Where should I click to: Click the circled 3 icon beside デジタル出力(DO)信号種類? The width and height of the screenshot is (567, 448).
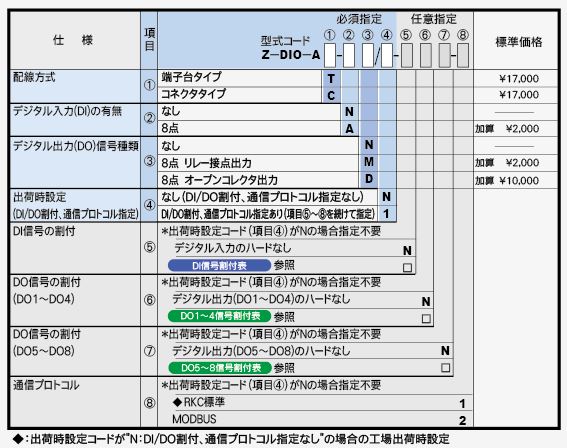coord(149,161)
